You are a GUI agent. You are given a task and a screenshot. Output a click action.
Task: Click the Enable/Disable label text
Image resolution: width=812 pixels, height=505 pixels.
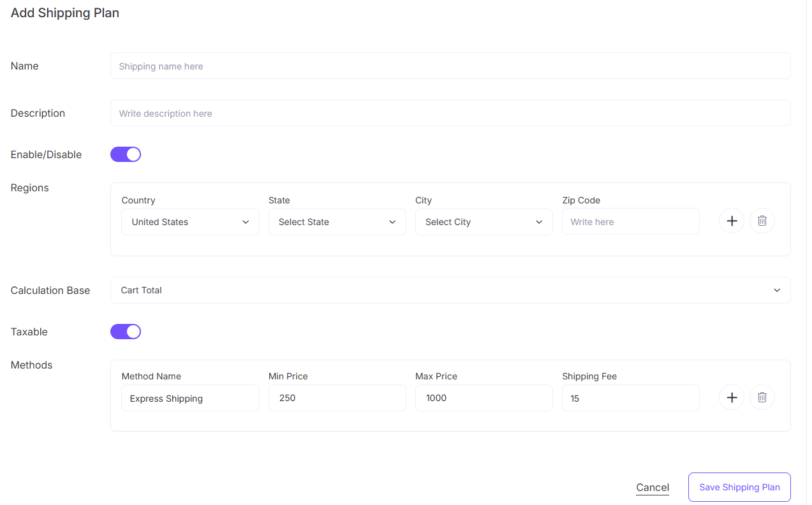click(46, 154)
